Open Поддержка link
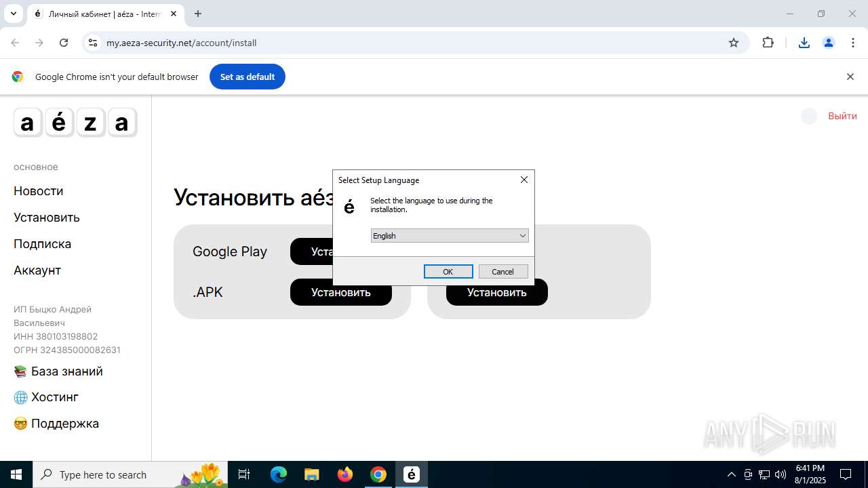 tap(56, 424)
